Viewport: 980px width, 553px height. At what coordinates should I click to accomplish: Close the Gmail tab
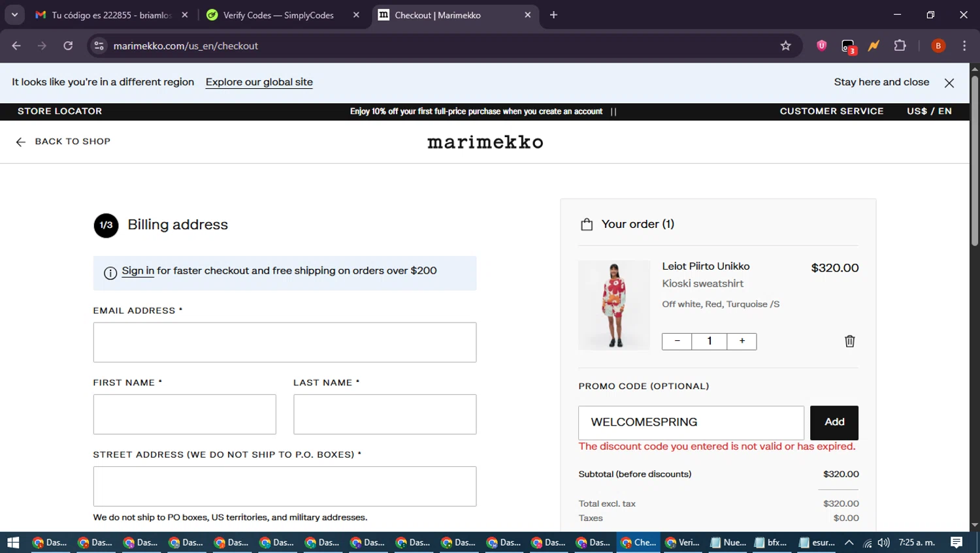coord(185,14)
